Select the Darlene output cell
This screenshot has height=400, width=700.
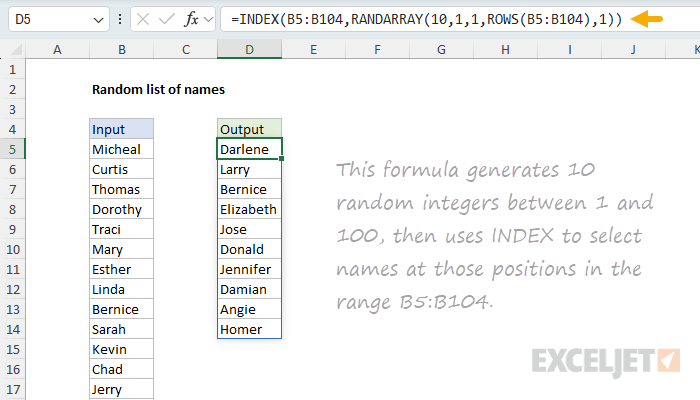pyautogui.click(x=250, y=150)
